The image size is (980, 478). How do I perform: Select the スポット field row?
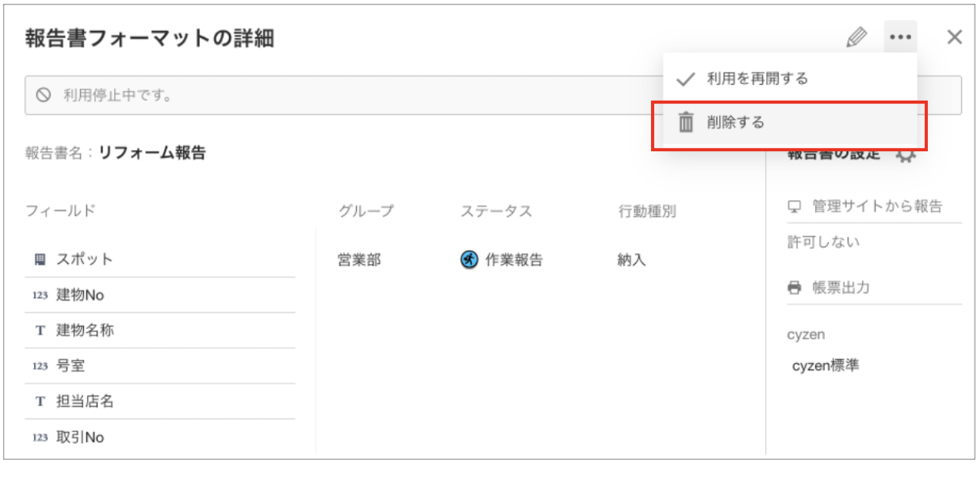(x=160, y=259)
